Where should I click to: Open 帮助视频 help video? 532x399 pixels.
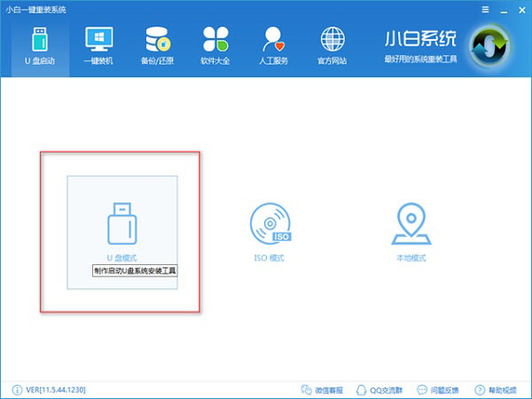[496, 390]
